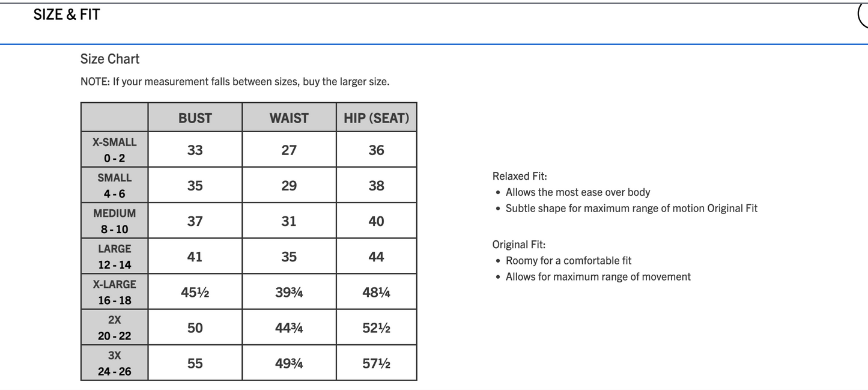Click the 3X 24-26 row label
Image resolution: width=868 pixels, height=390 pixels.
tap(115, 363)
